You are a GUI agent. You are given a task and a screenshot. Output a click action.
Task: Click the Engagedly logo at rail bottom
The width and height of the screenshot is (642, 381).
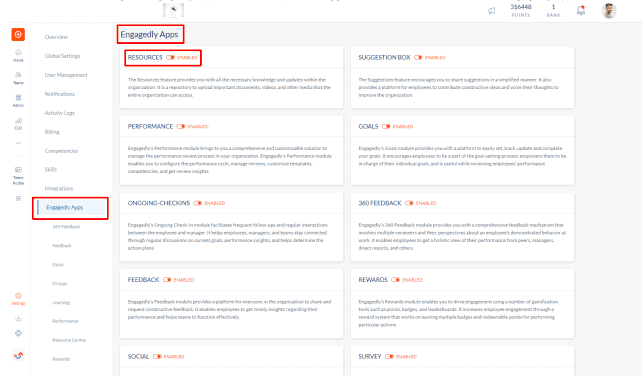pyautogui.click(x=18, y=355)
